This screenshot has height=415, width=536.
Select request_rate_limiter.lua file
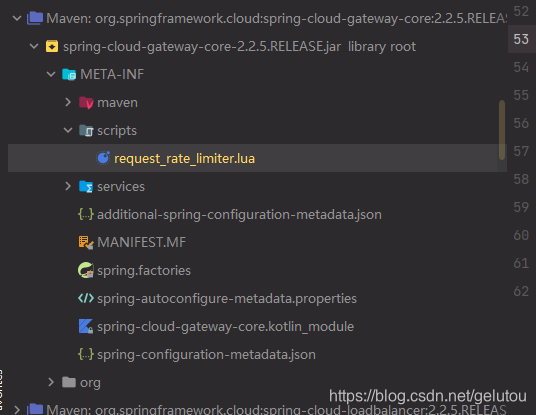pos(185,159)
